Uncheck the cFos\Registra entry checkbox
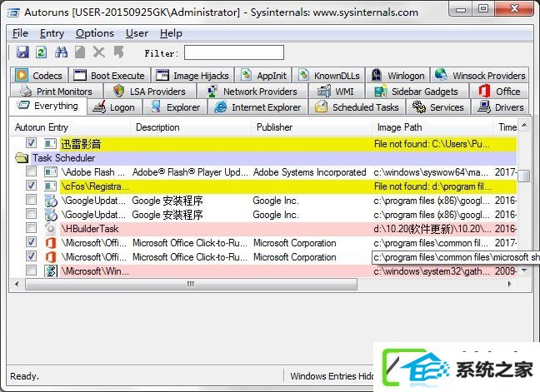The width and height of the screenshot is (540, 392). click(x=31, y=186)
